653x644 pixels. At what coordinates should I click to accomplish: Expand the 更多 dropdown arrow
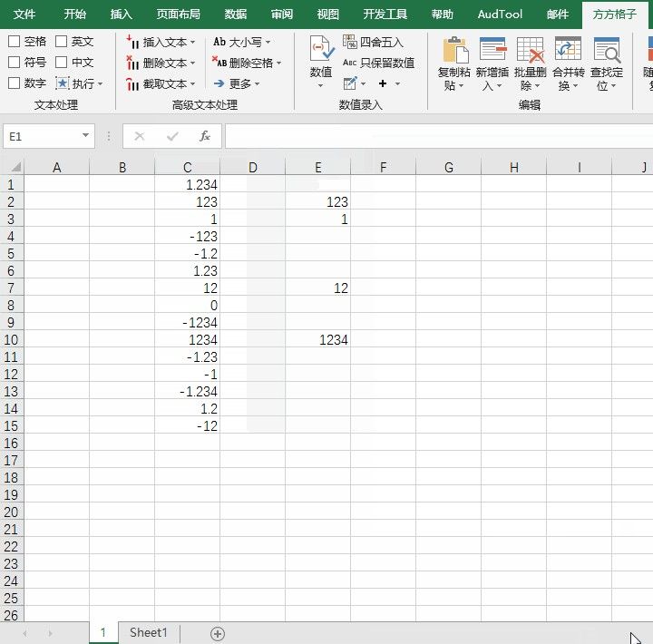[257, 84]
